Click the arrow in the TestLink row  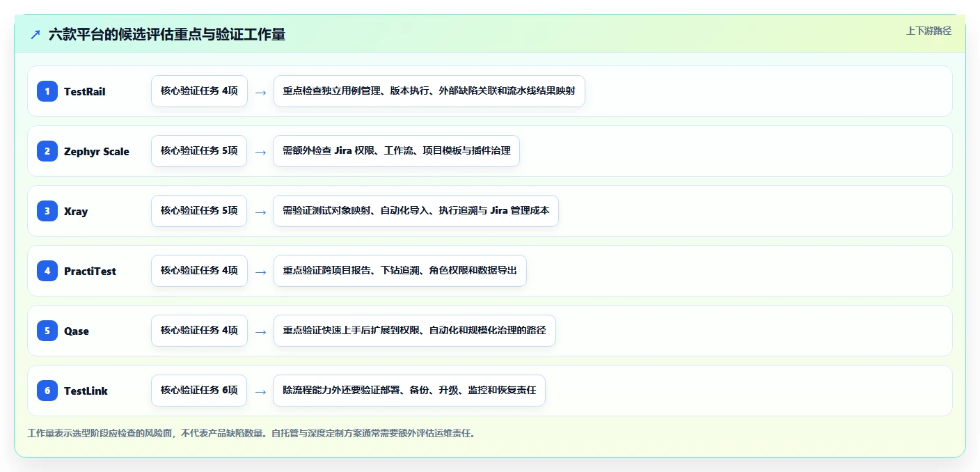click(x=260, y=391)
